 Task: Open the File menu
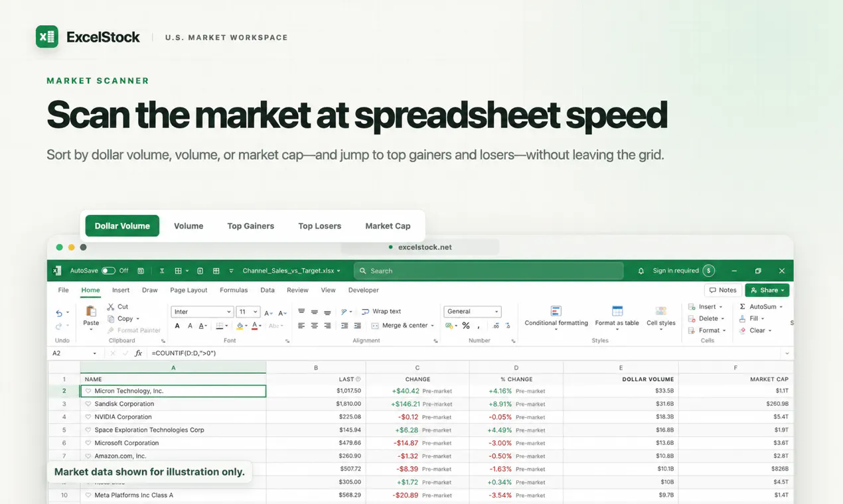63,290
